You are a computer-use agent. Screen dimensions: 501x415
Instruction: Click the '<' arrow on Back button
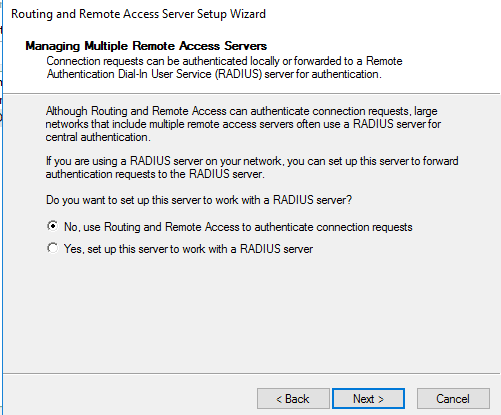[x=279, y=399]
